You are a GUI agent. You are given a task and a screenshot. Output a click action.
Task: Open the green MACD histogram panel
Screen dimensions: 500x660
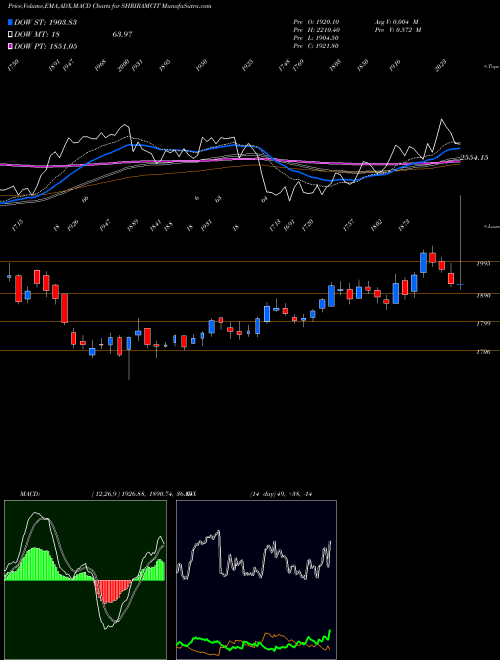(x=85, y=580)
